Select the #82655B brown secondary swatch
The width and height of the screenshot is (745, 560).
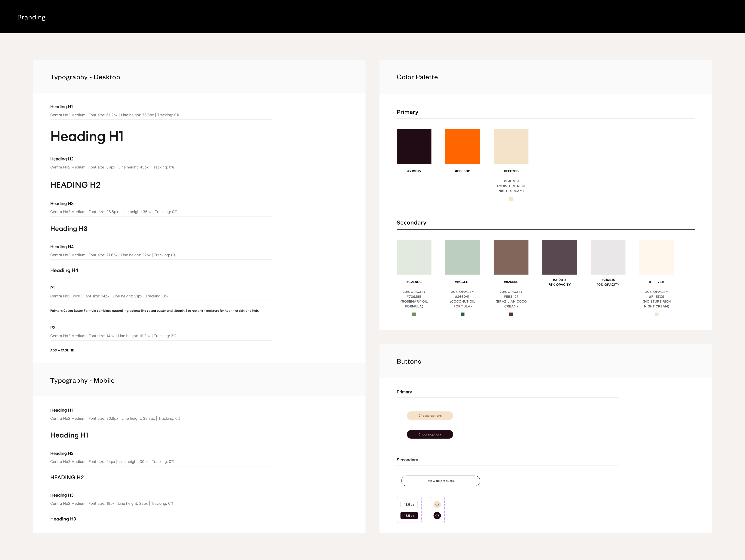coord(511,257)
